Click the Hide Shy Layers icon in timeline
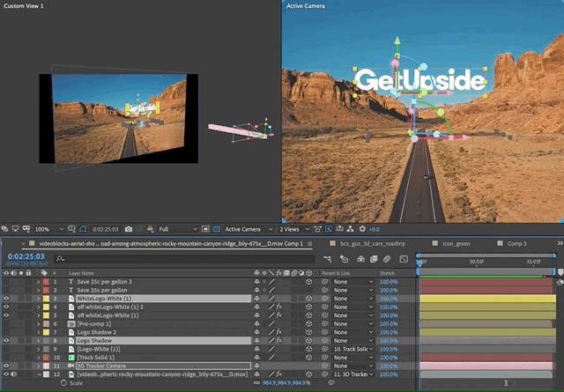 [x=360, y=259]
